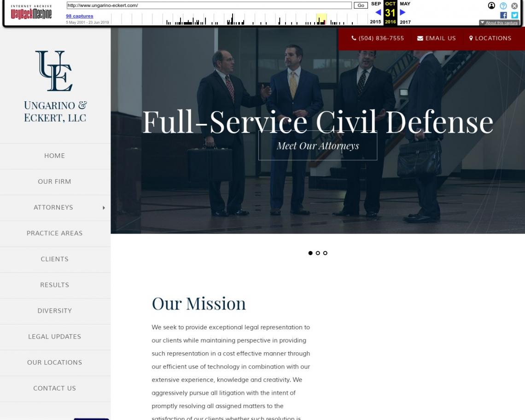
Task: Click the map pin icon beside Locations
Action: pyautogui.click(x=471, y=38)
